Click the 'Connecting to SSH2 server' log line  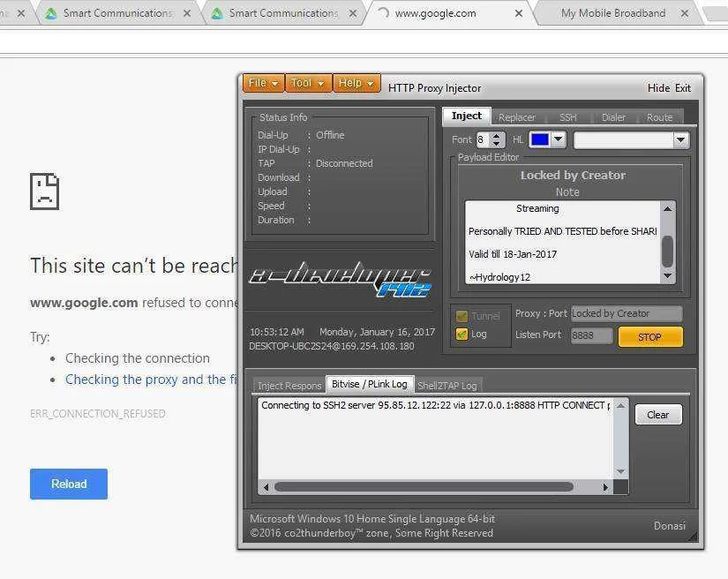coord(436,405)
